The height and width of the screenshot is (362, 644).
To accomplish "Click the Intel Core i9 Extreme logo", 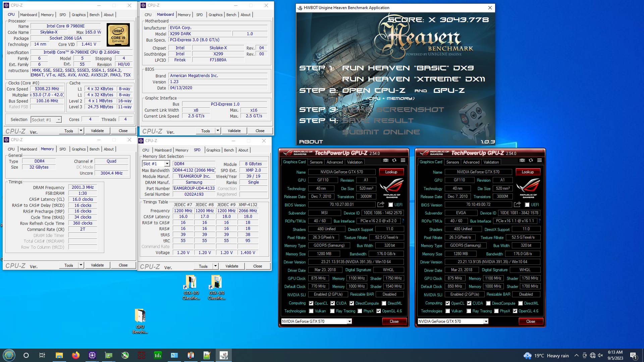I will tap(118, 35).
